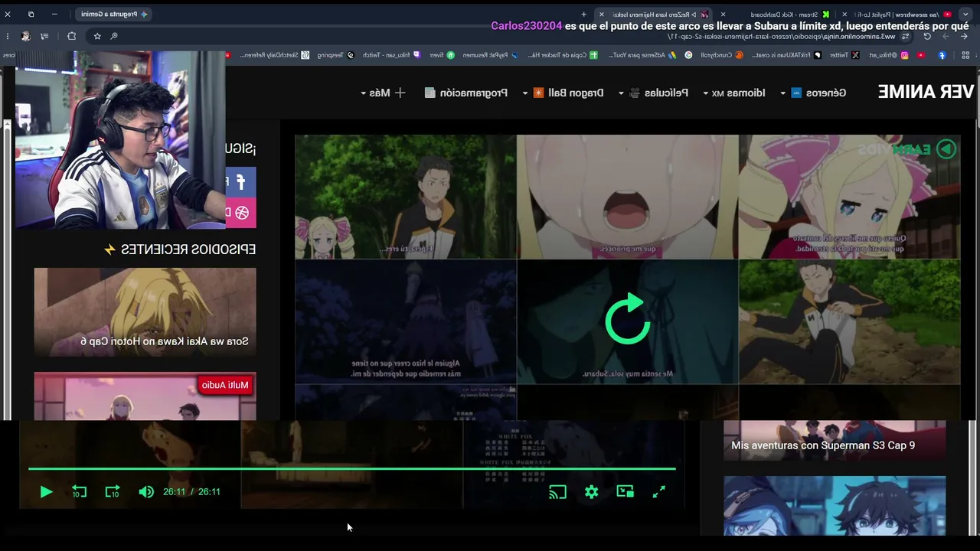Go forward in browser history
The height and width of the screenshot is (551, 980).
pos(946,36)
